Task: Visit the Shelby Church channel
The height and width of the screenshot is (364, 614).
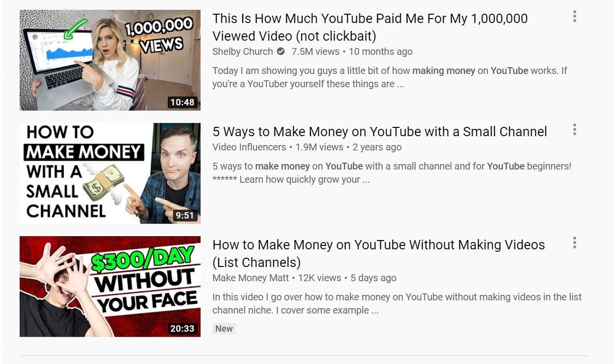Action: (x=242, y=51)
